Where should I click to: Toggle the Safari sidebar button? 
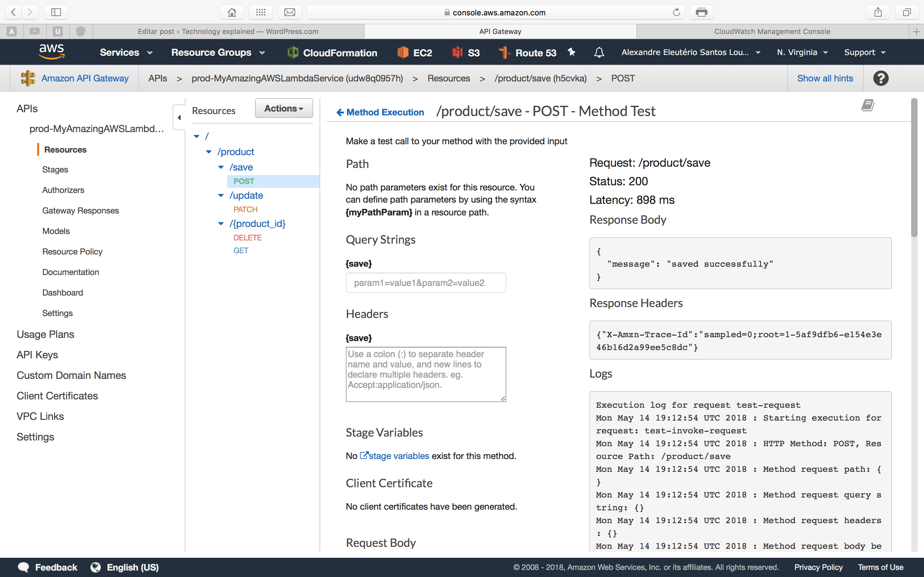(x=56, y=12)
